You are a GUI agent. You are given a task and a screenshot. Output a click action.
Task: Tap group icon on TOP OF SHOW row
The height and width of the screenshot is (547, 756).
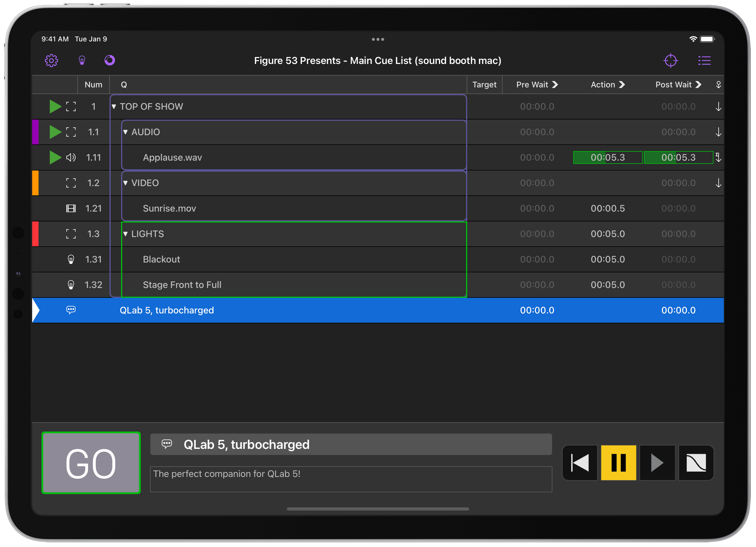[x=71, y=107]
